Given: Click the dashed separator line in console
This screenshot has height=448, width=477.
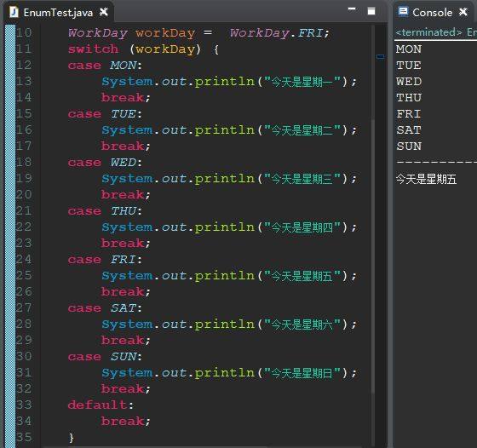Looking at the screenshot, I should (436, 163).
